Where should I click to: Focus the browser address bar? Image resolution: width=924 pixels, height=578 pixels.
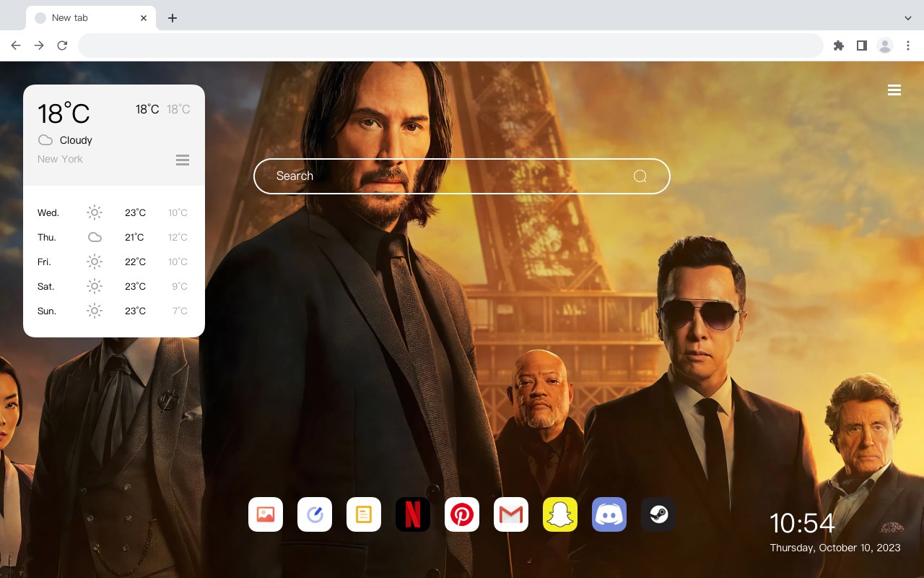[450, 46]
